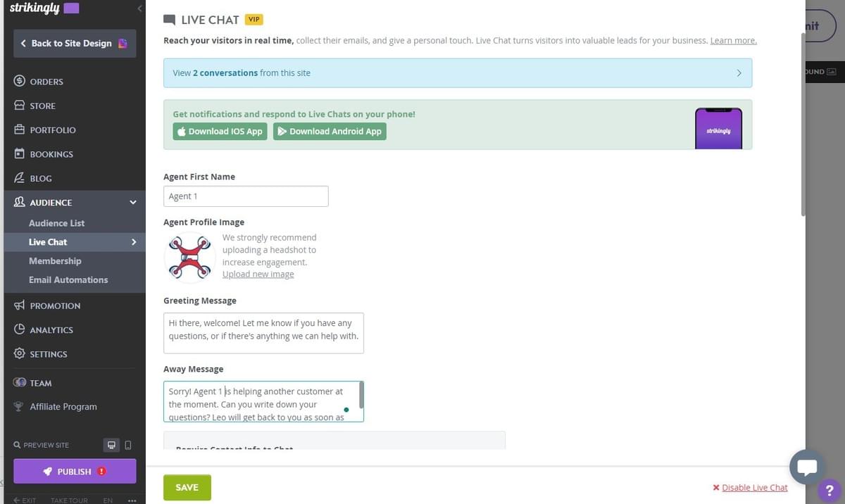Screen dimensions: 845x504
Task: Click TAKE TOUR link
Action: (x=69, y=500)
